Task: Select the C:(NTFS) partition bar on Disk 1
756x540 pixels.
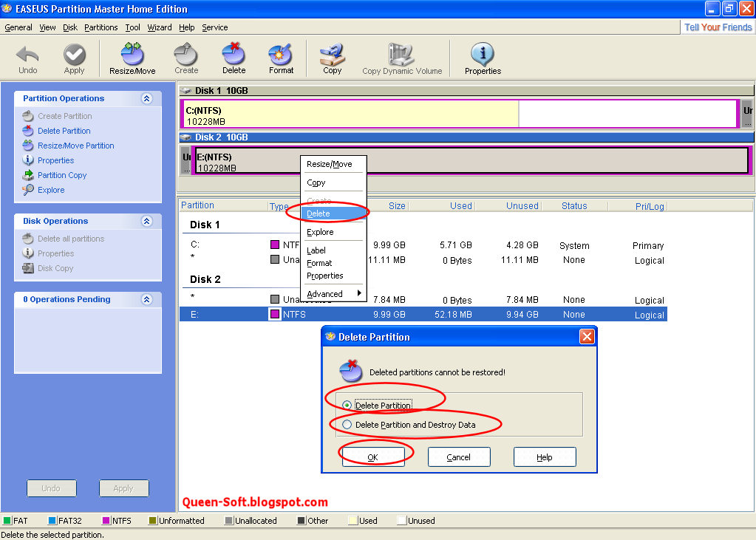Action: coord(460,114)
